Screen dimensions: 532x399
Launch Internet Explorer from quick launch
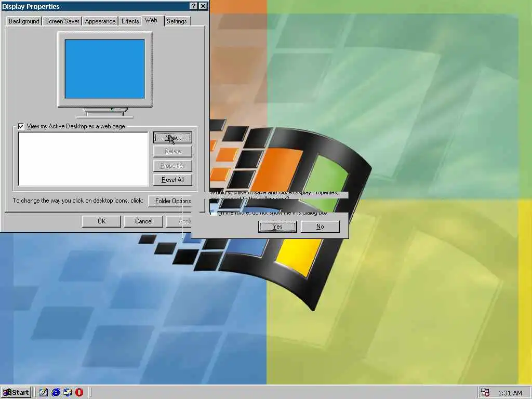pos(56,393)
